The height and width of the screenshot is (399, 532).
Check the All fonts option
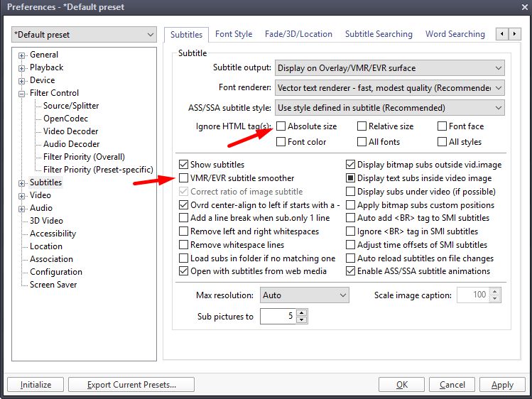coord(362,142)
